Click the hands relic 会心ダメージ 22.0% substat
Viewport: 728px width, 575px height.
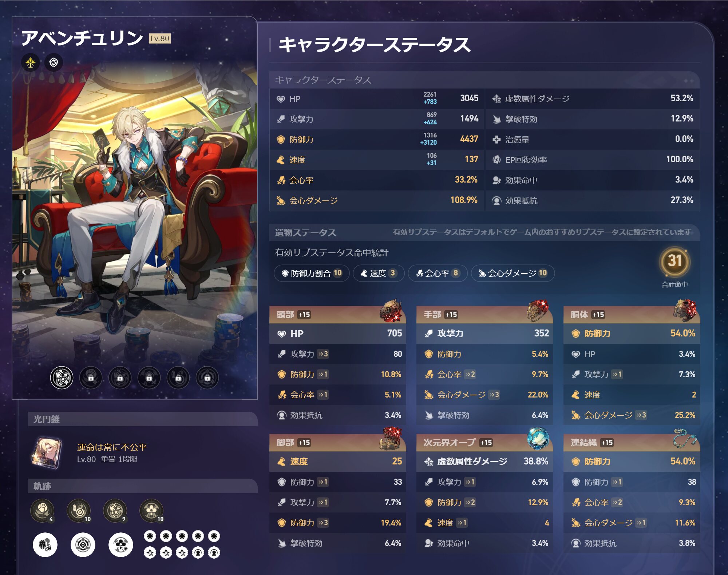[485, 395]
